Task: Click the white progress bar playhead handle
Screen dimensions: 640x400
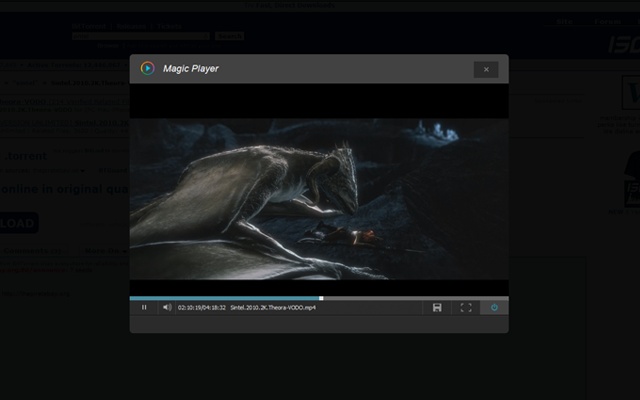Action: (321, 298)
